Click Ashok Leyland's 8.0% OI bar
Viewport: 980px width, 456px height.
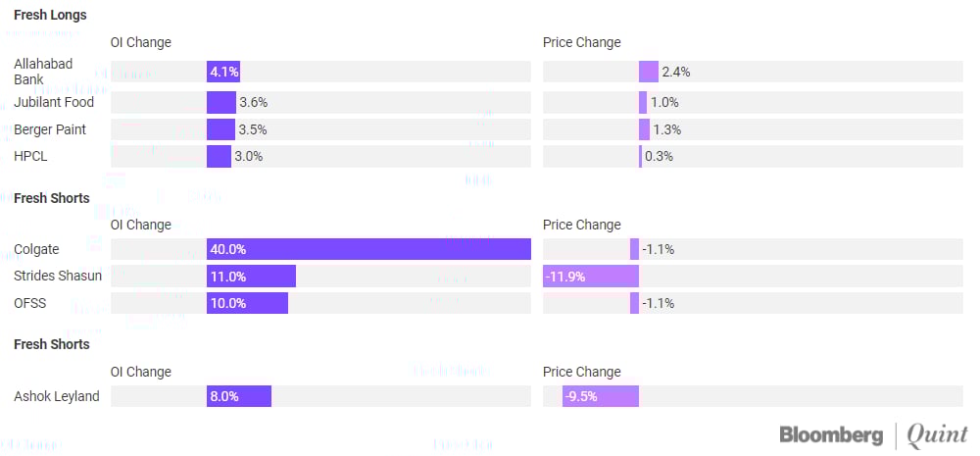coord(239,397)
